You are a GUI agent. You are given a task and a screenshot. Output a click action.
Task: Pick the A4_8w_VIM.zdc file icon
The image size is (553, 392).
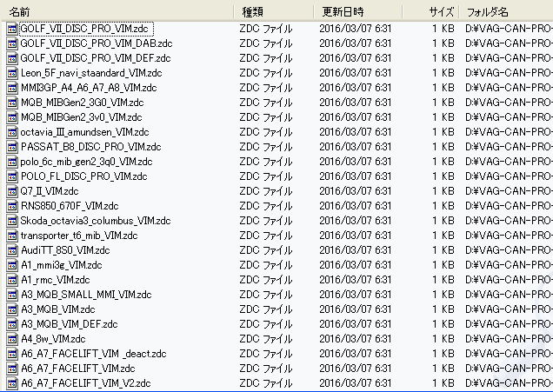(x=12, y=339)
